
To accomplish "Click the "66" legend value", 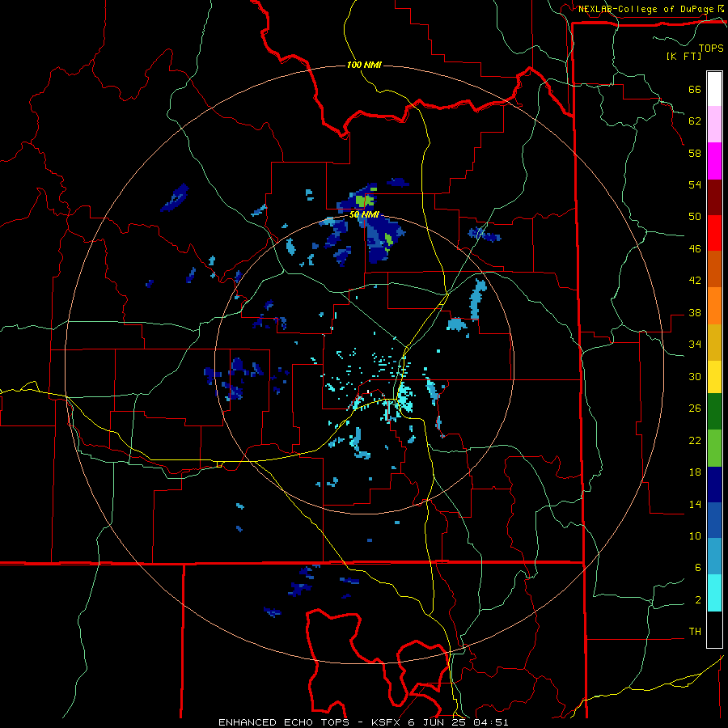I will tap(695, 90).
